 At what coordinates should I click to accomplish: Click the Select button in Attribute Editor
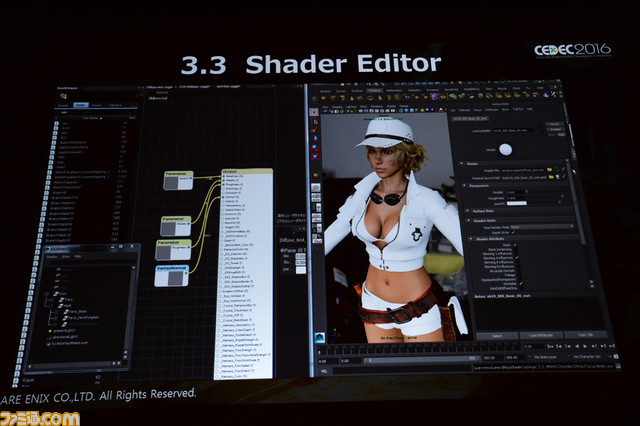[x=497, y=336]
